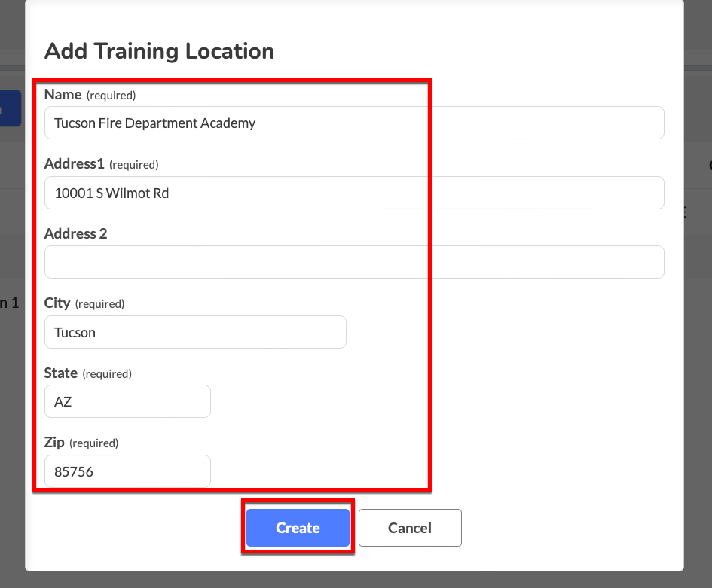Click the 'Zip (required)' label
Screen dimensions: 712x588
[81, 443]
